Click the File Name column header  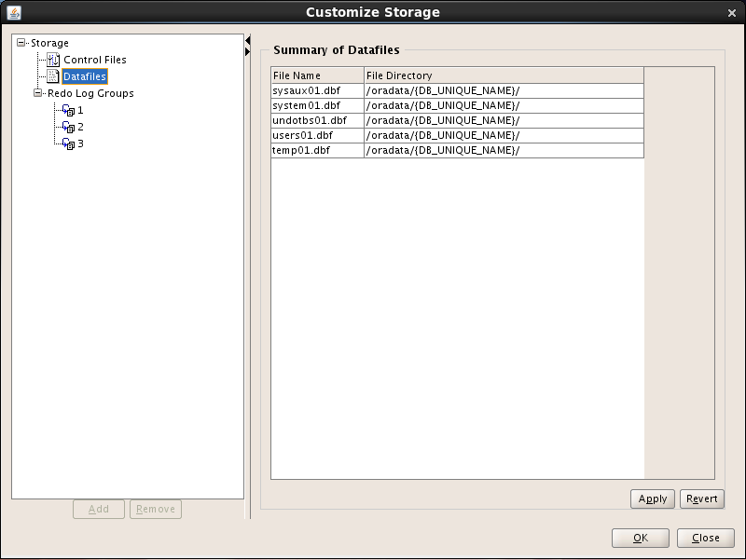(x=317, y=75)
